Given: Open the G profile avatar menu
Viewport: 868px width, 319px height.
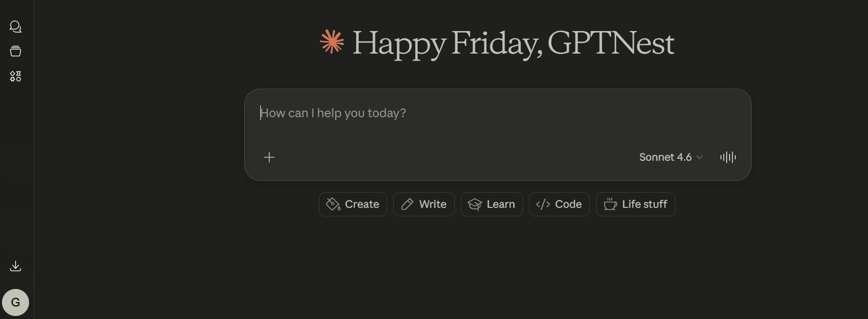Looking at the screenshot, I should click(16, 302).
